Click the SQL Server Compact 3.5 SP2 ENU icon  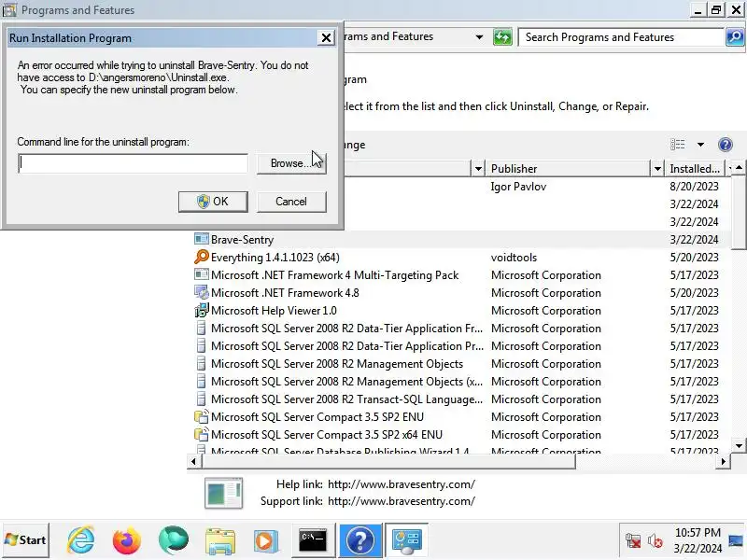pos(202,416)
